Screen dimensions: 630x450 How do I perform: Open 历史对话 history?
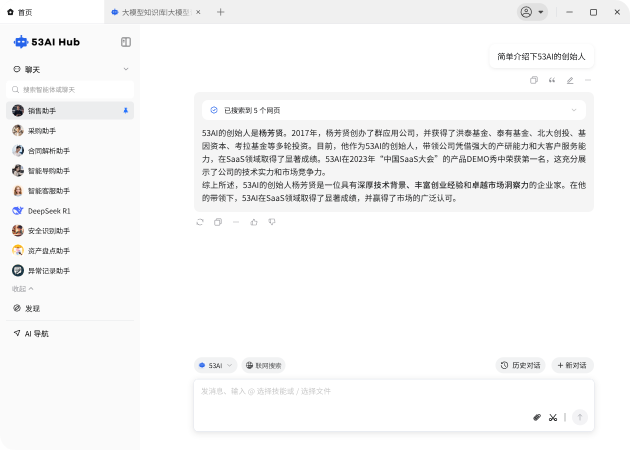[x=520, y=365]
